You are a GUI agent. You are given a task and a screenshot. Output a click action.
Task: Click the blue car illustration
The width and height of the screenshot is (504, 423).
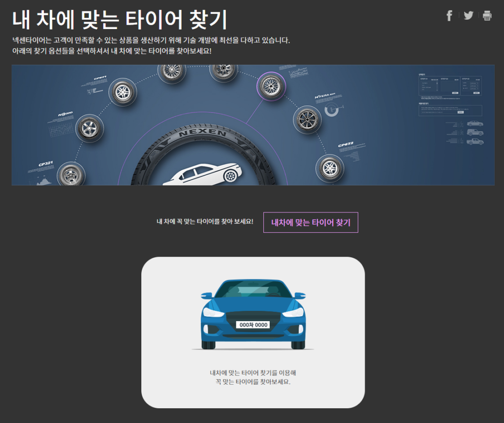click(x=253, y=314)
